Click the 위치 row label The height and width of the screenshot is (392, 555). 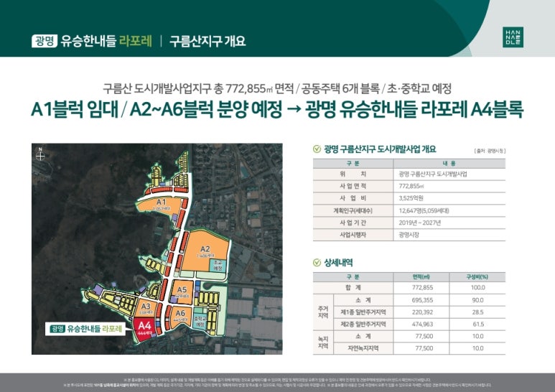(x=353, y=174)
